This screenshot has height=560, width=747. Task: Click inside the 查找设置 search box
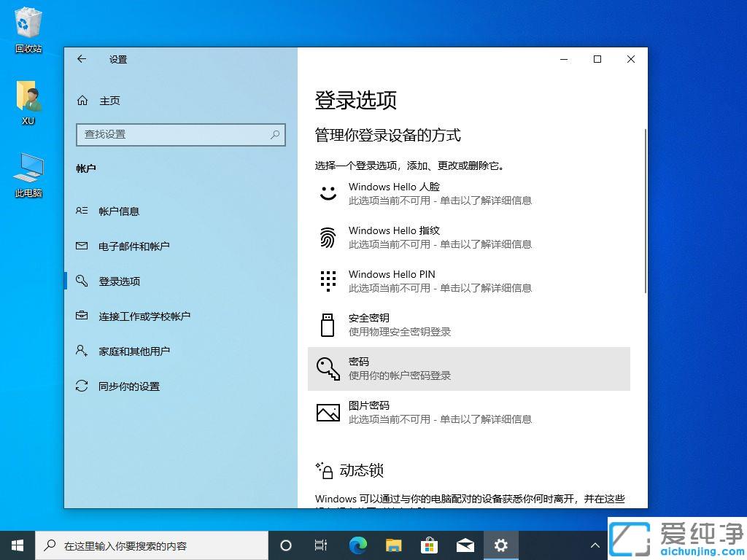[x=175, y=135]
